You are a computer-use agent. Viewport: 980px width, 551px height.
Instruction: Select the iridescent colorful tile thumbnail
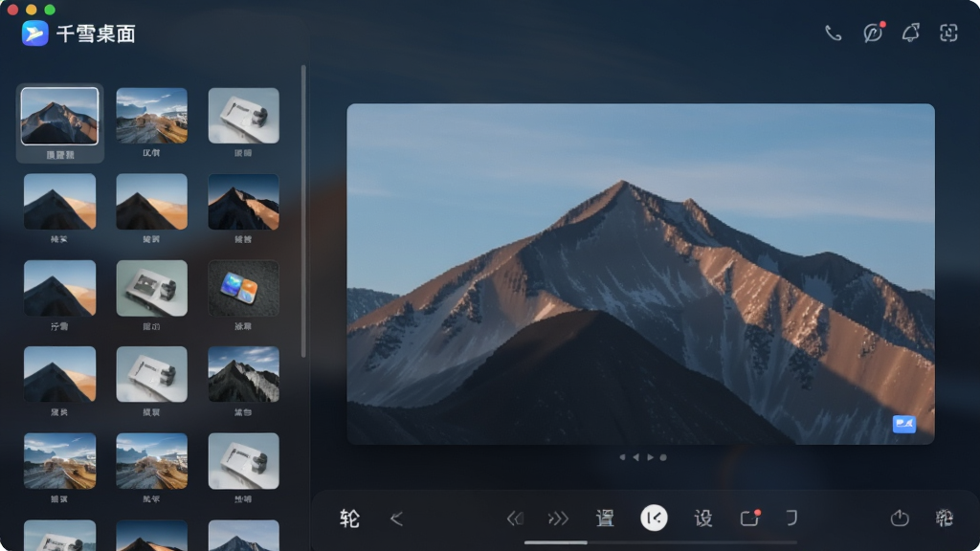coord(243,288)
